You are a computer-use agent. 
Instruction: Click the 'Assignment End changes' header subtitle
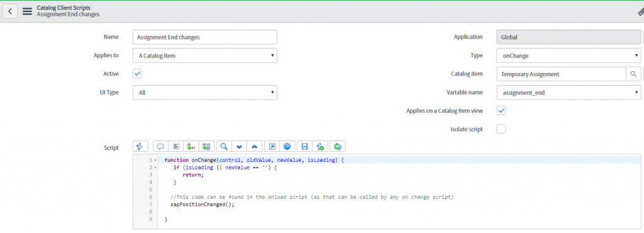68,14
